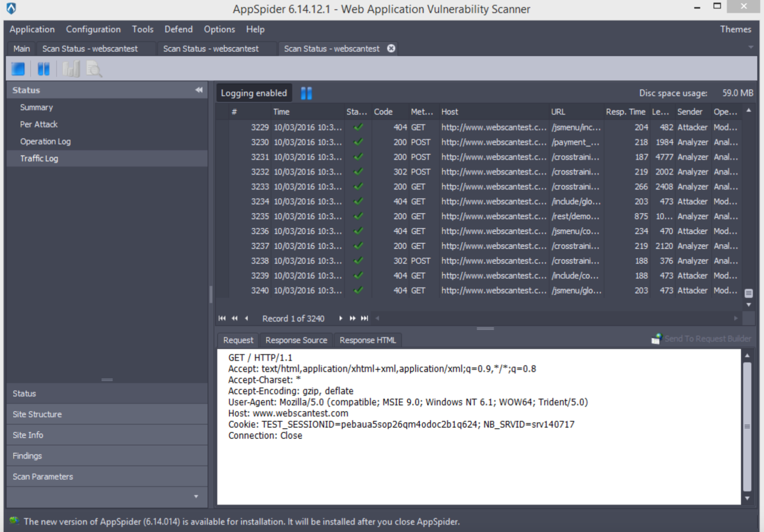Open the Application menu
Screen dimensions: 764x532
pos(32,29)
